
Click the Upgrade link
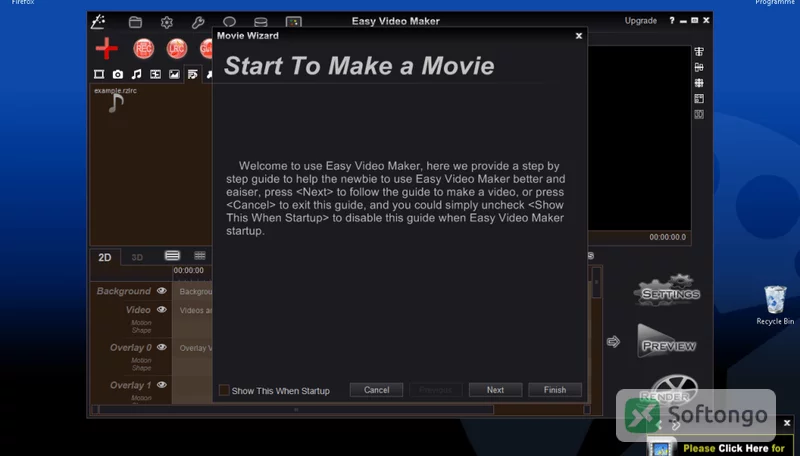click(641, 21)
